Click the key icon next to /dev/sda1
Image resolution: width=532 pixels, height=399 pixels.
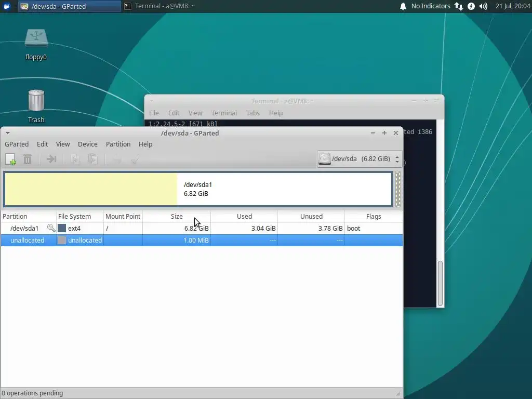point(51,228)
